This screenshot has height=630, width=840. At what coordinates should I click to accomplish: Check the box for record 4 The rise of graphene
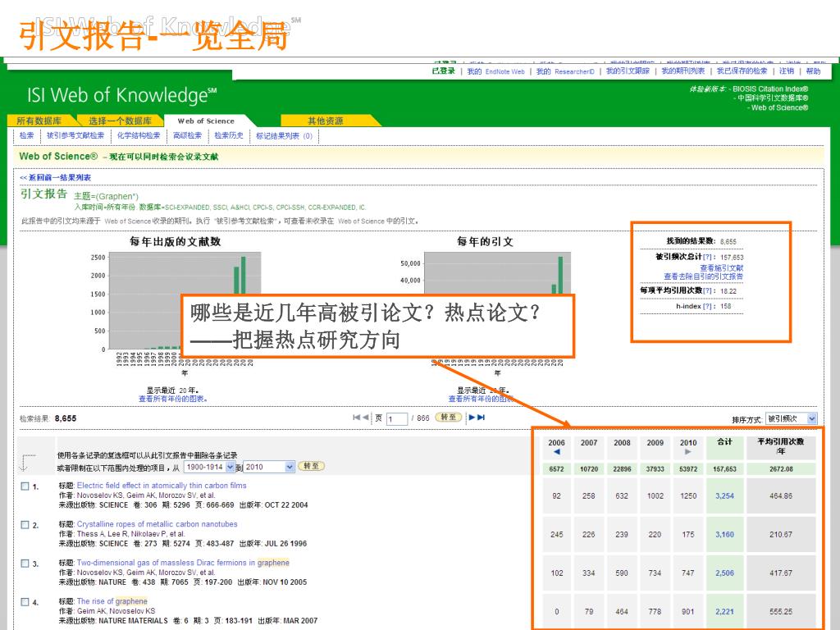[25, 601]
